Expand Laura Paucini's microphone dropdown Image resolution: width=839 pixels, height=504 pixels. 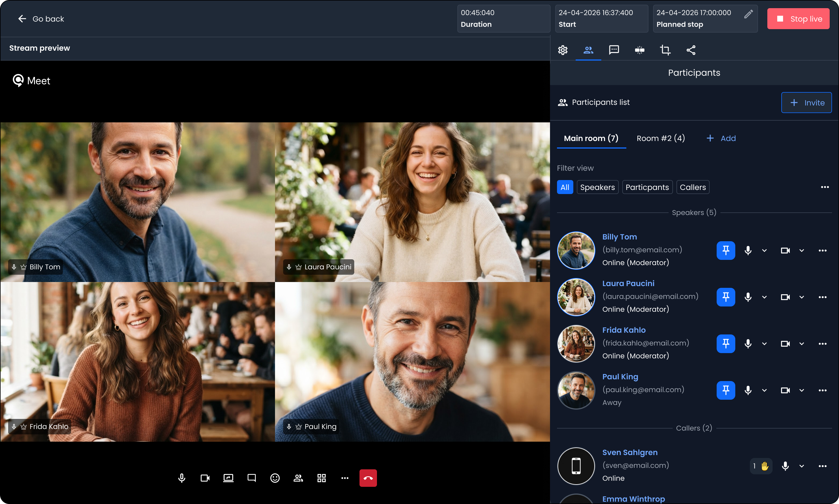coord(764,297)
